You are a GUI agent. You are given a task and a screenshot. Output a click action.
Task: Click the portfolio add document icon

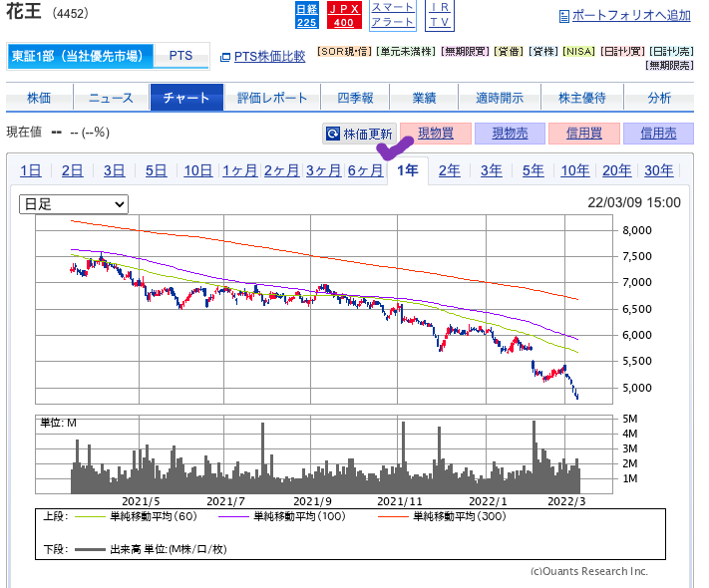tap(563, 16)
